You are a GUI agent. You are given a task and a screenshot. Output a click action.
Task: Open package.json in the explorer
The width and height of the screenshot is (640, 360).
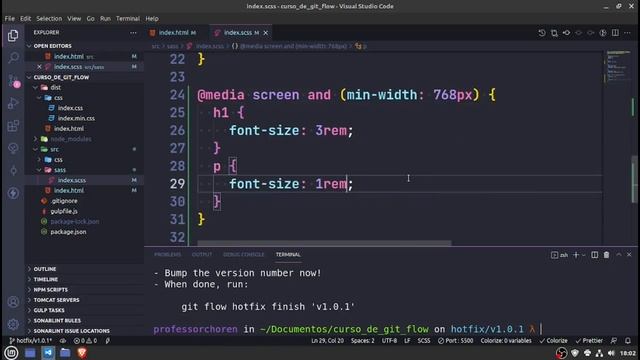[68, 232]
